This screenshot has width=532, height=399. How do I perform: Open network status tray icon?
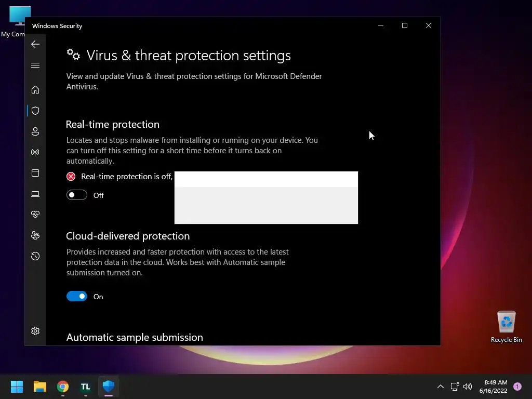tap(455, 387)
